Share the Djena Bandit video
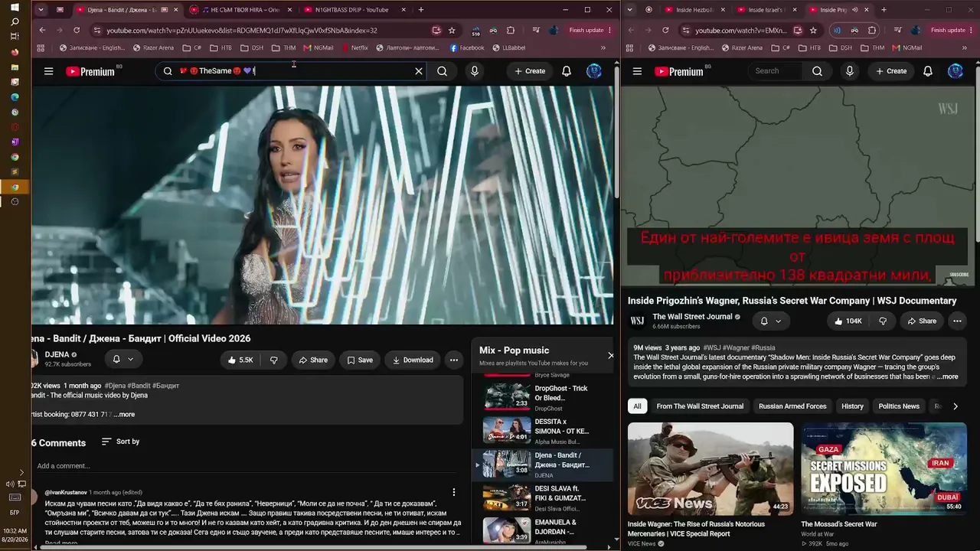Image resolution: width=980 pixels, height=551 pixels. click(x=313, y=360)
